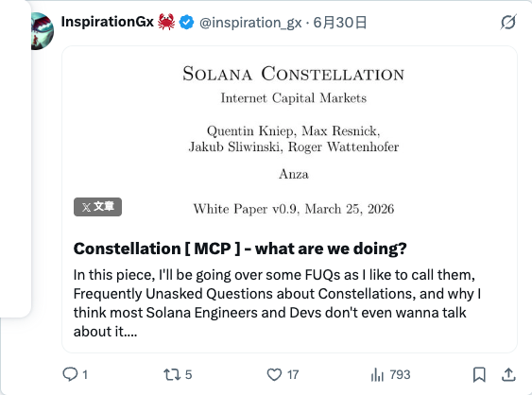
Task: Click the X 文章 article badge
Action: (x=97, y=207)
